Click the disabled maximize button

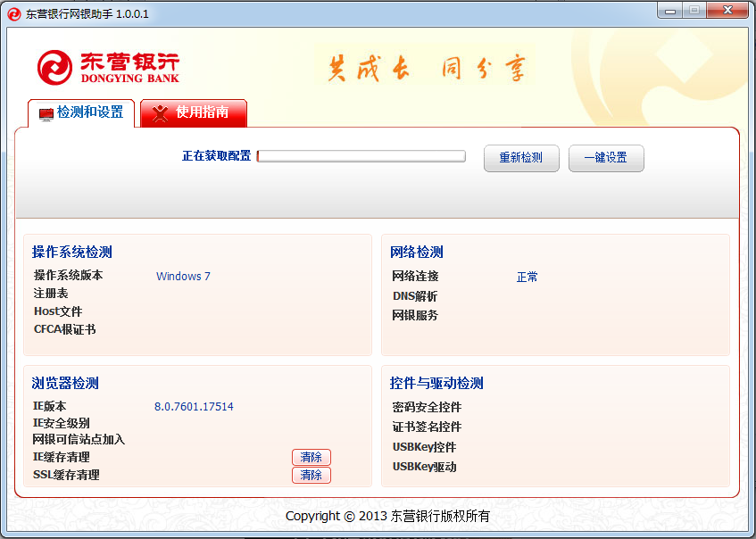(x=694, y=10)
